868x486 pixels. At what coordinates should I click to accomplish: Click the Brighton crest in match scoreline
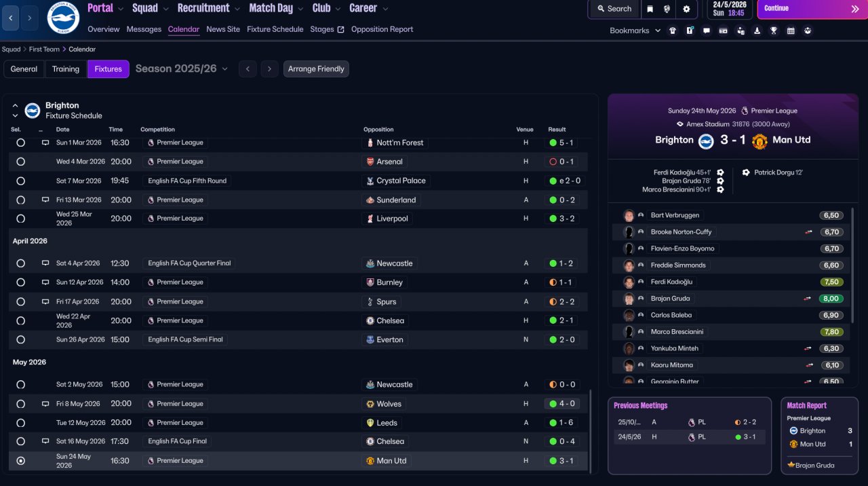click(706, 141)
